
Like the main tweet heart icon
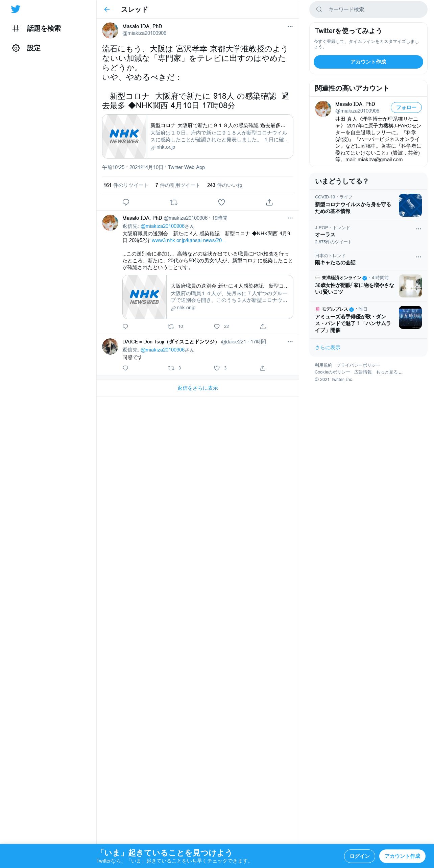[221, 202]
